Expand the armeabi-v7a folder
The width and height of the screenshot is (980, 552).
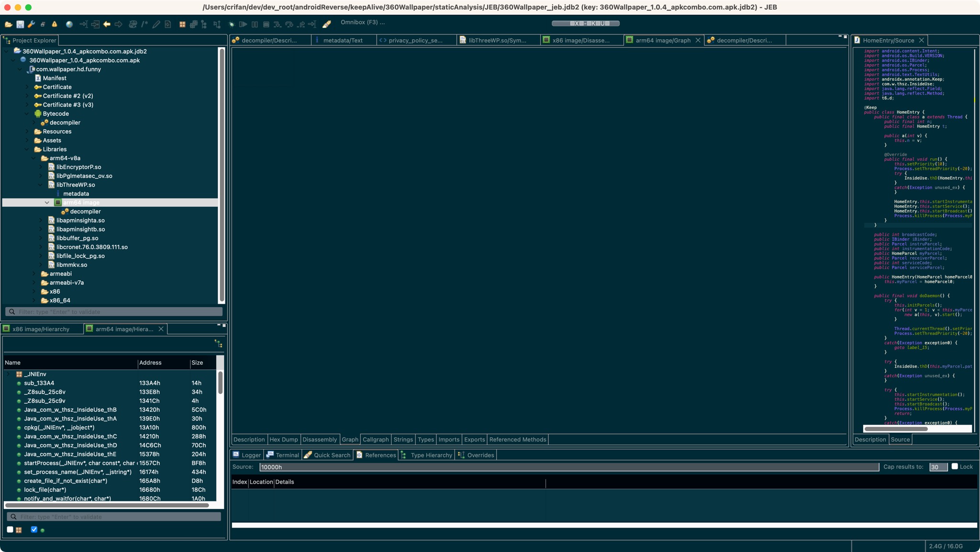(33, 283)
